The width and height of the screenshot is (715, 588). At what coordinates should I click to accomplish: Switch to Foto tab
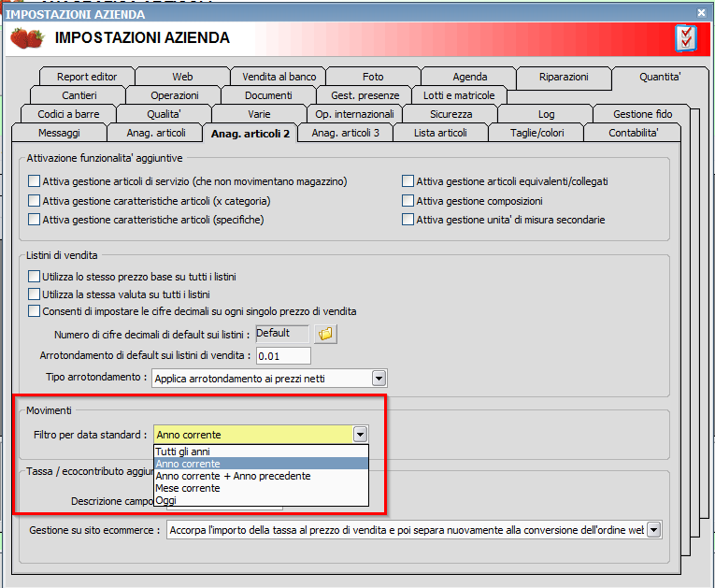click(373, 77)
